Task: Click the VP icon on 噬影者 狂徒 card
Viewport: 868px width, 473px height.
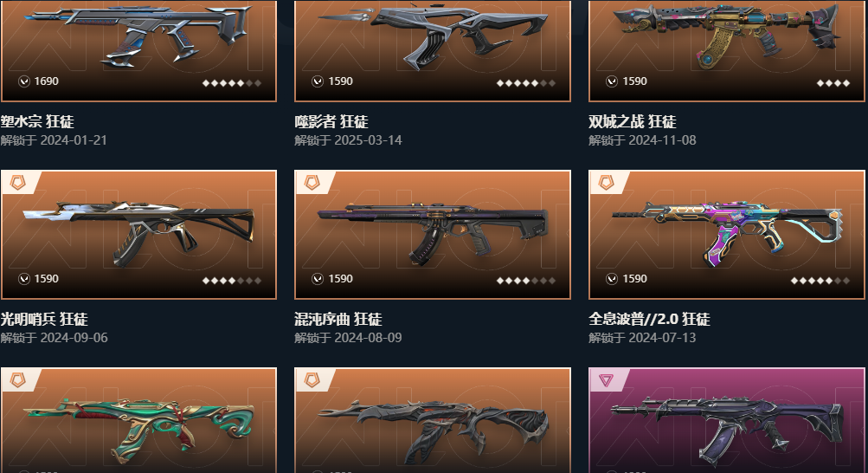Action: pyautogui.click(x=318, y=81)
